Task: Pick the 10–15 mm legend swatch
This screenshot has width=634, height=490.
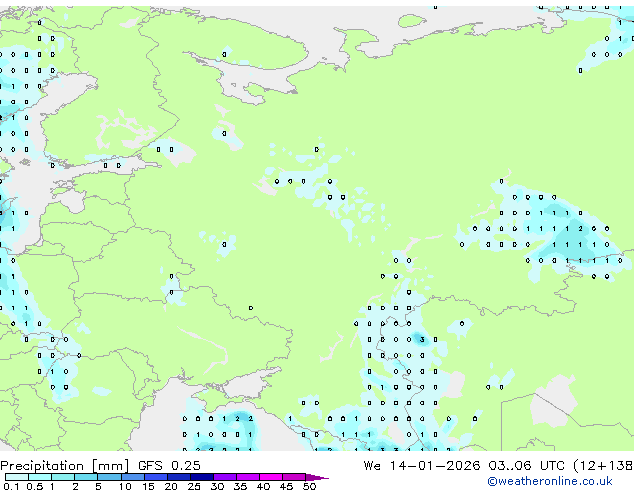Action: (x=132, y=477)
